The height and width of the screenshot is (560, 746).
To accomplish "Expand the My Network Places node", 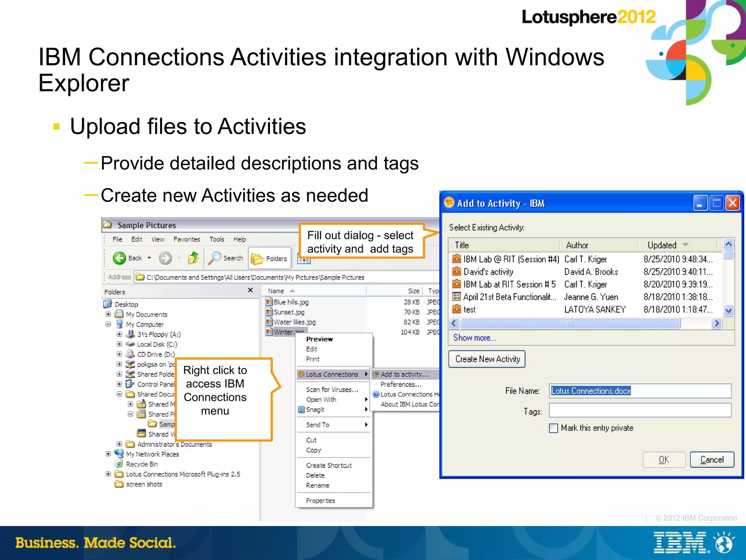I will point(108,454).
